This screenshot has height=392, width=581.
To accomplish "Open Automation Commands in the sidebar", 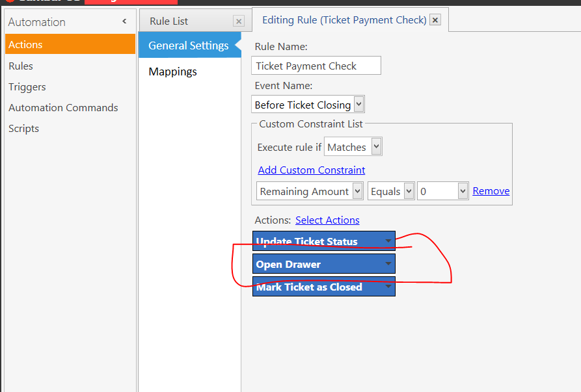I will point(63,108).
